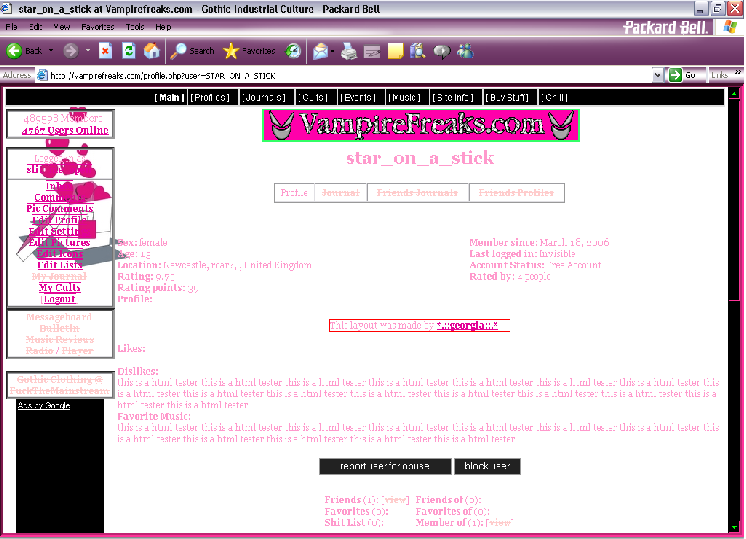Switch to the Friends Profiles tab
This screenshot has width=746, height=539.
515,193
